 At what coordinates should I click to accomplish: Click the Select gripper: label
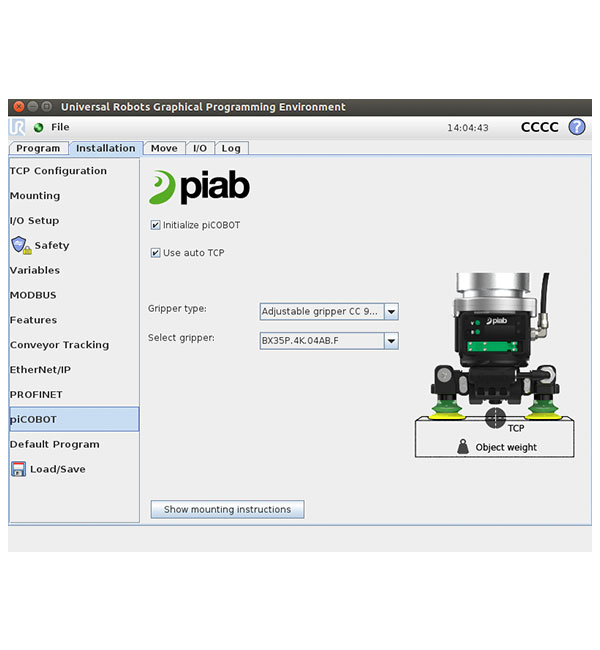[181, 338]
